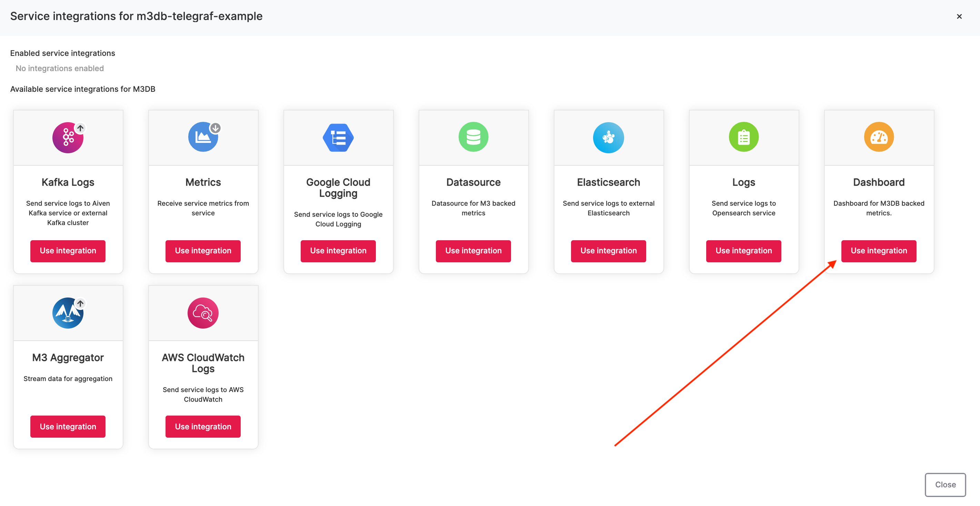This screenshot has height=506, width=980.
Task: Click the Datasource card title
Action: [x=473, y=182]
